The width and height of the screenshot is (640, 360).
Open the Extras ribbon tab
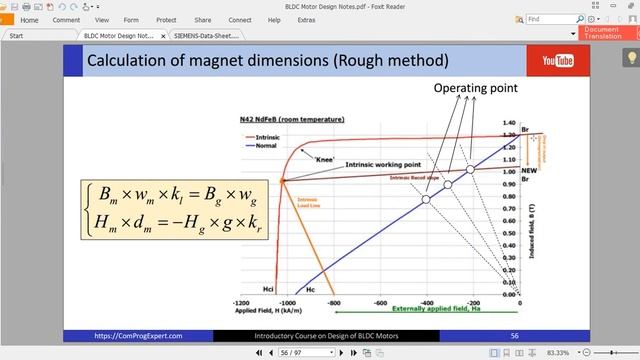(x=306, y=20)
